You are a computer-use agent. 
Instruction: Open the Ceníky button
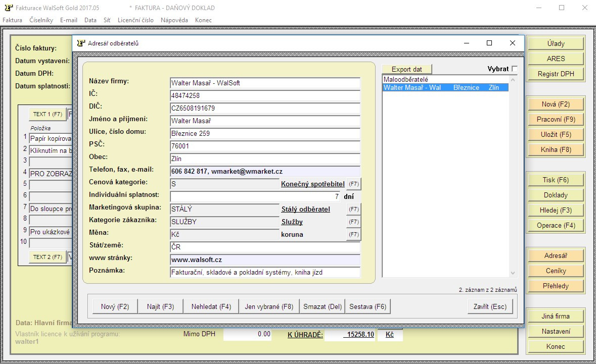point(556,271)
